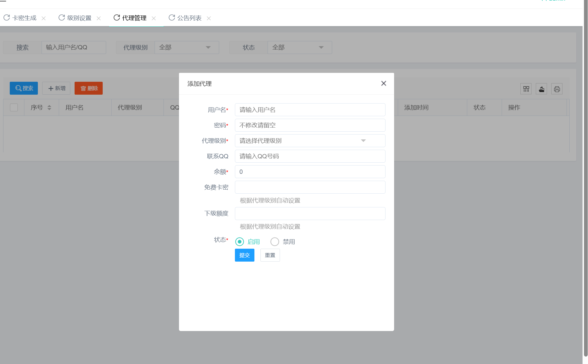Click the 输入用户名/QQ search field
Image resolution: width=588 pixels, height=364 pixels.
click(74, 47)
